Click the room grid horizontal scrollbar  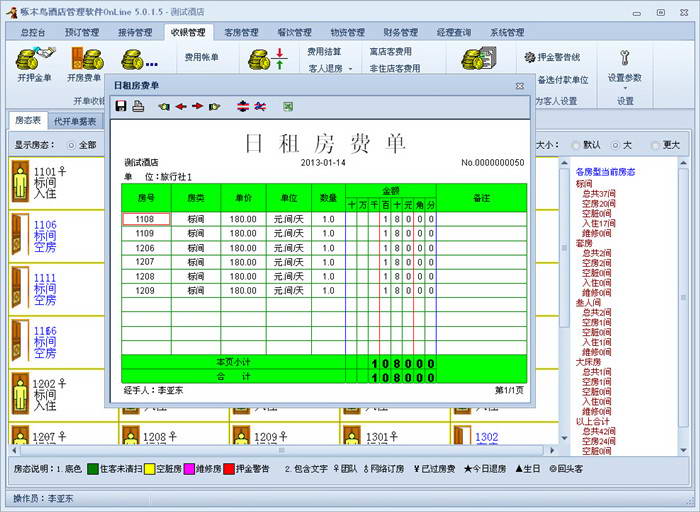[x=281, y=450]
